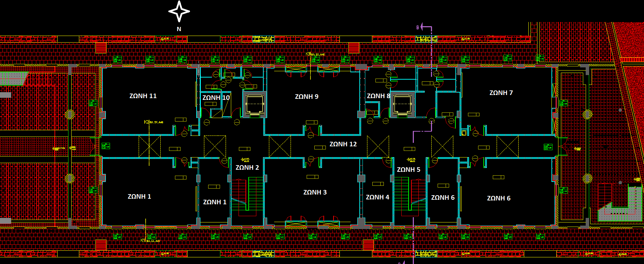Click the 'N' north label
The width and height of the screenshot is (644, 264).
coord(179,29)
